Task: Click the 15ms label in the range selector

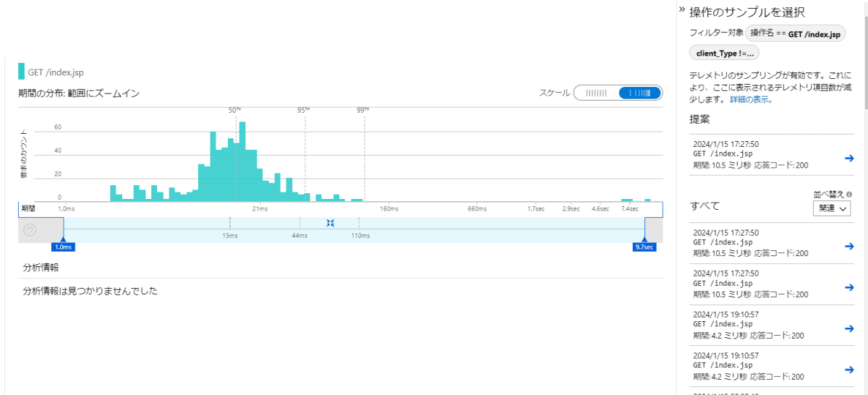Action: click(230, 235)
